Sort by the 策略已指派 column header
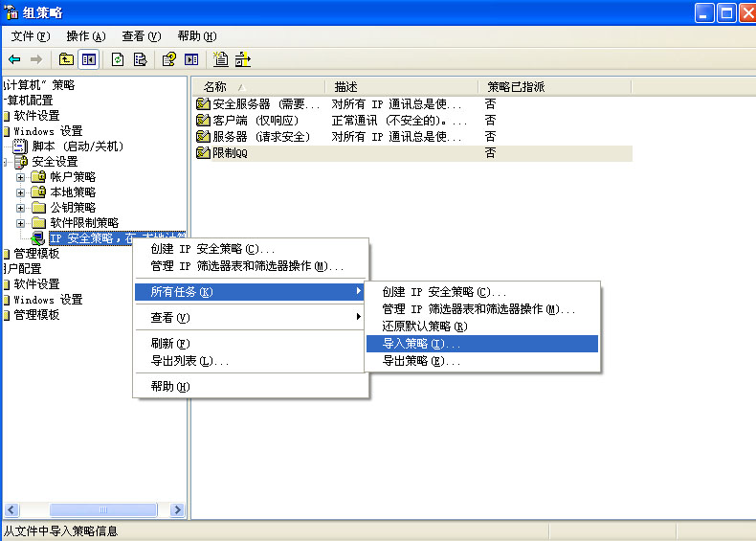The width and height of the screenshot is (756, 541). (554, 87)
